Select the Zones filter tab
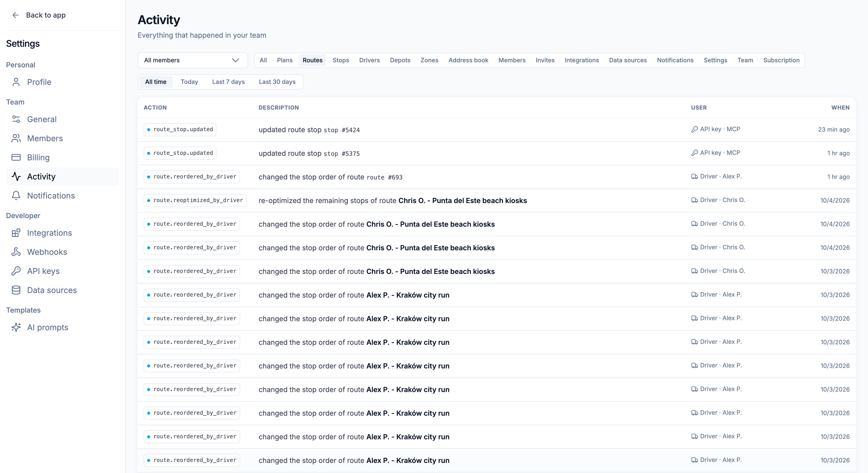Screen dimensions: 868x473 [x=429, y=60]
